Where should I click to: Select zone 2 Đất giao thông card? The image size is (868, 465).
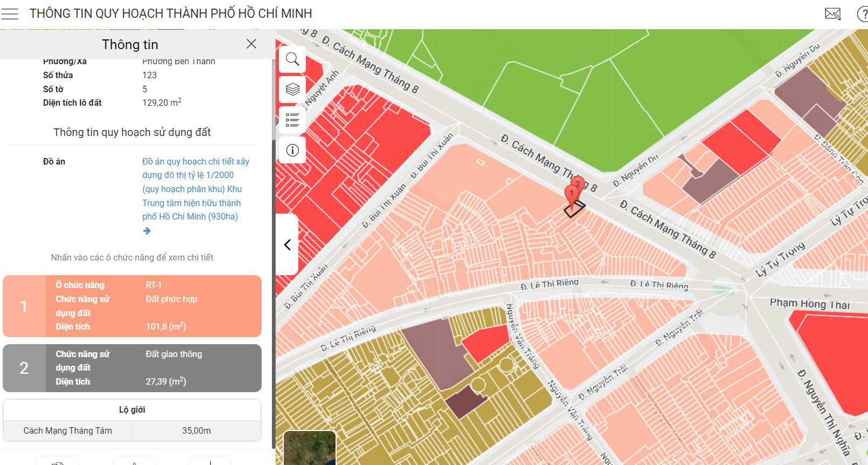click(x=132, y=368)
